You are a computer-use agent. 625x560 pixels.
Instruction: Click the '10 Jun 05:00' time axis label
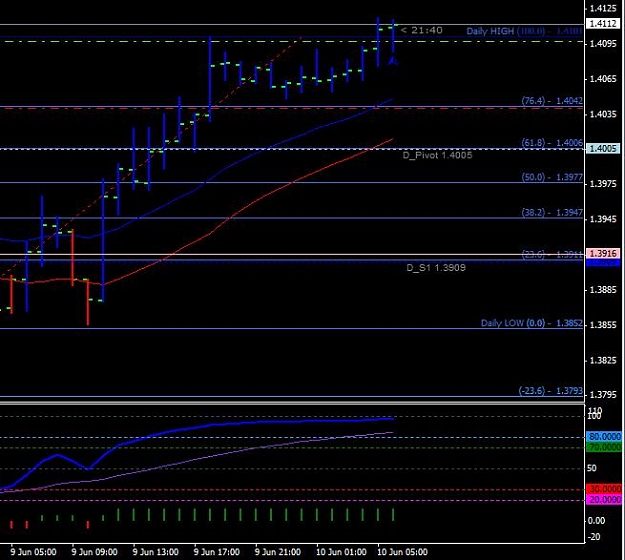click(402, 552)
